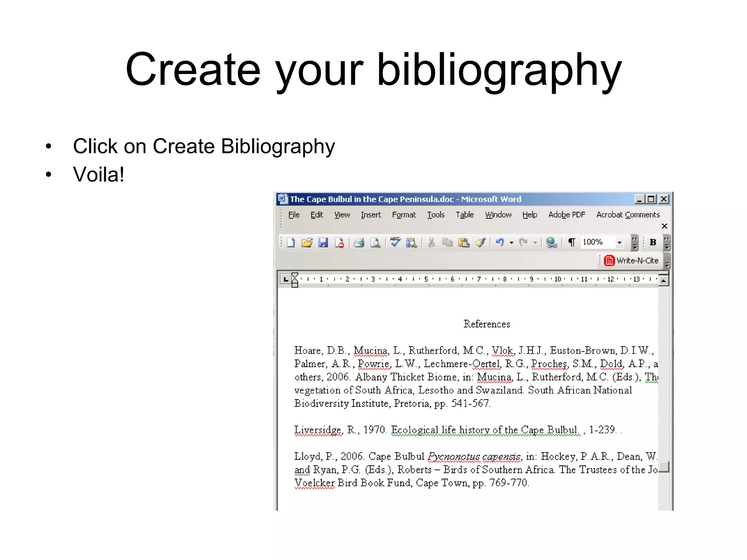The height and width of the screenshot is (560, 747).
Task: Click the first-line indent marker on ruler
Action: 295,276
